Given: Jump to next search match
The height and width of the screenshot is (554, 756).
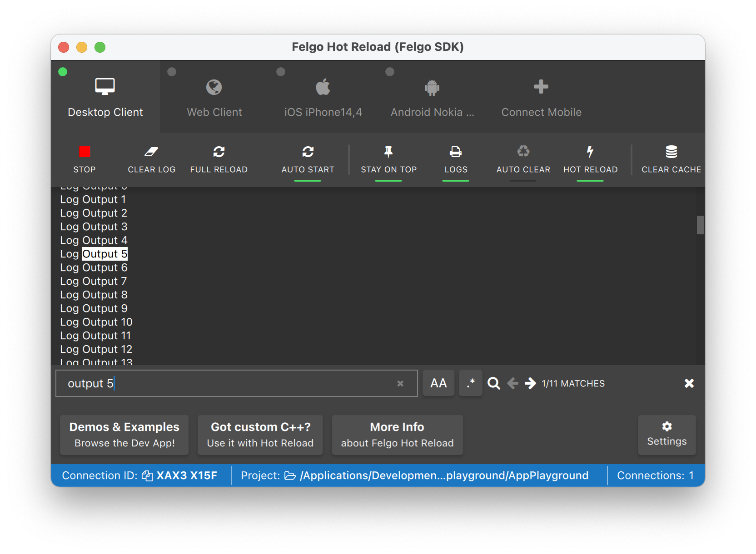Looking at the screenshot, I should click(x=530, y=383).
